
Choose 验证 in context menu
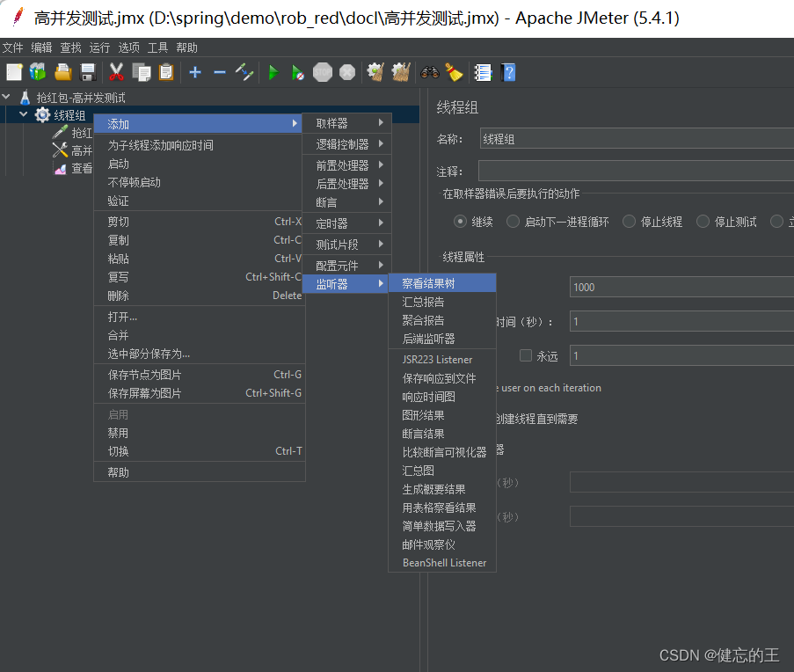point(200,201)
